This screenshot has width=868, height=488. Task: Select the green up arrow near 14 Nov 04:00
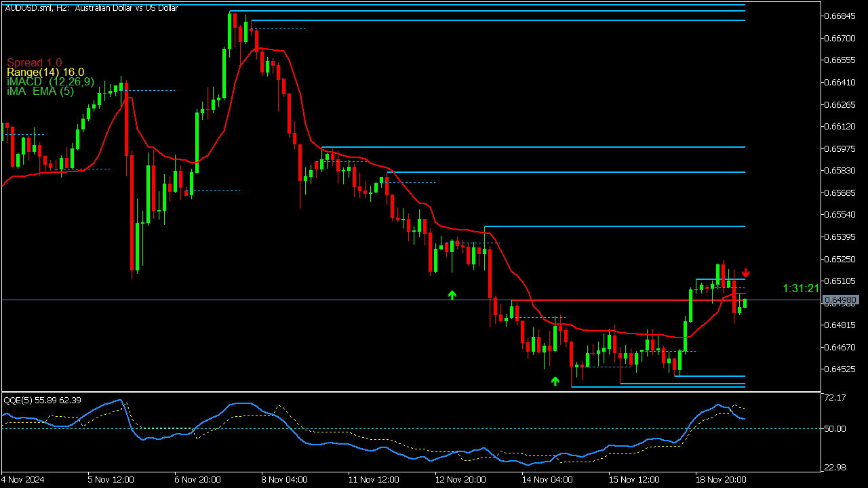coord(555,381)
